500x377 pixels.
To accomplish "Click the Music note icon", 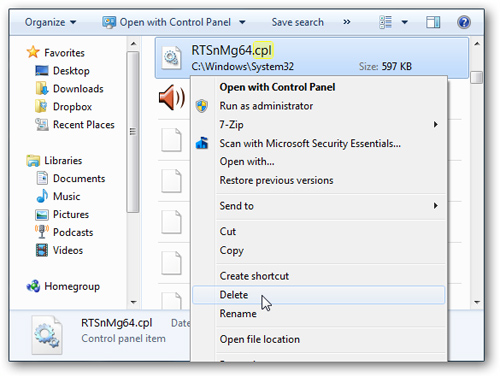I will pyautogui.click(x=42, y=196).
